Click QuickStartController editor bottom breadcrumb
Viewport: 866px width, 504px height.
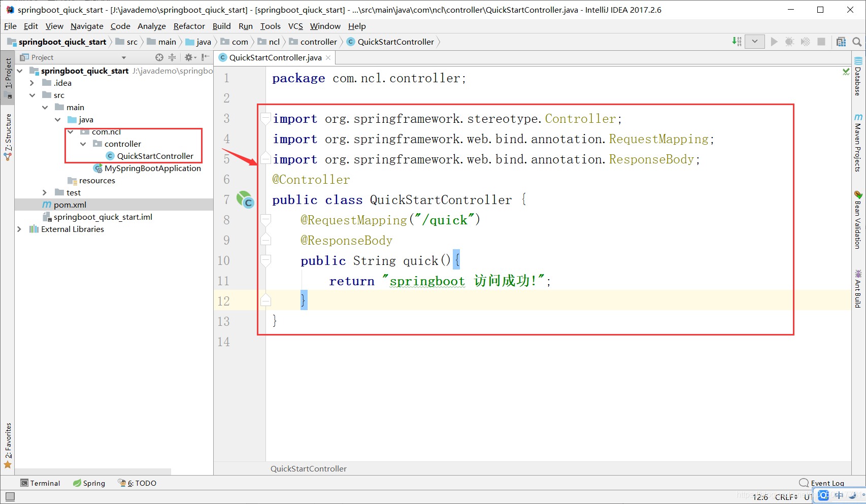coord(309,468)
